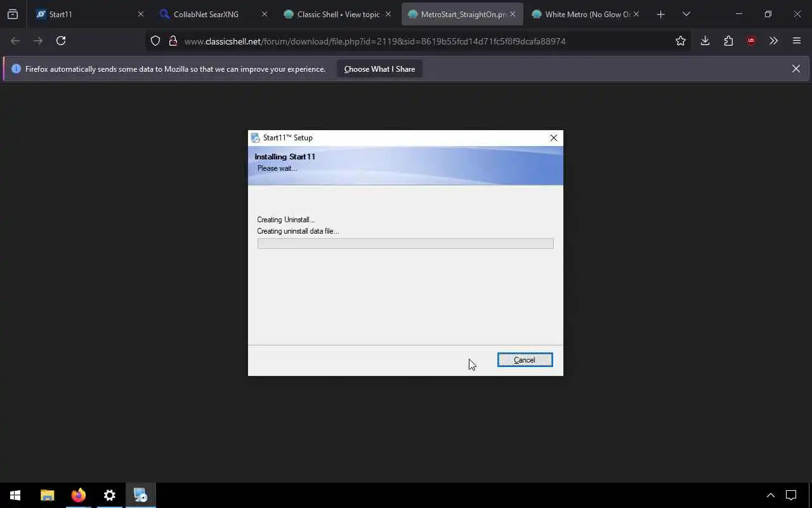Image resolution: width=812 pixels, height=508 pixels.
Task: Click the tracking protection shield icon
Action: click(x=155, y=41)
